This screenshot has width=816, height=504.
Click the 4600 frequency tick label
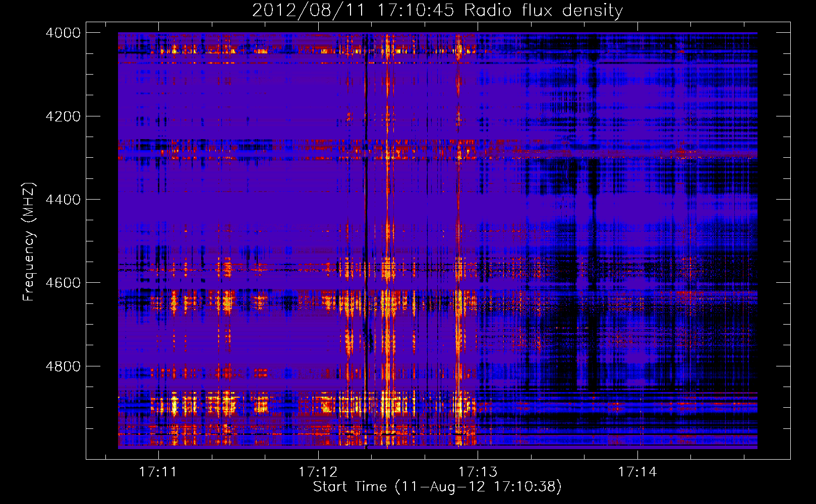pyautogui.click(x=63, y=283)
